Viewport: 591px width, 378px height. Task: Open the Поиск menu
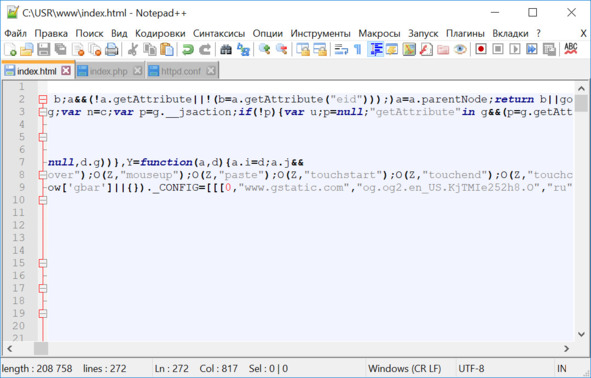[89, 34]
